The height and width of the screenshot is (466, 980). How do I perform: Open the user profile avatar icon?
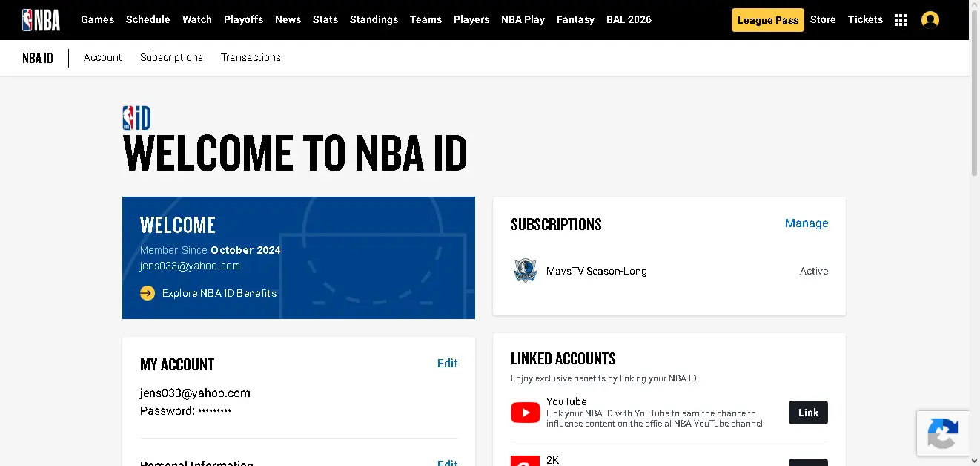pos(930,20)
